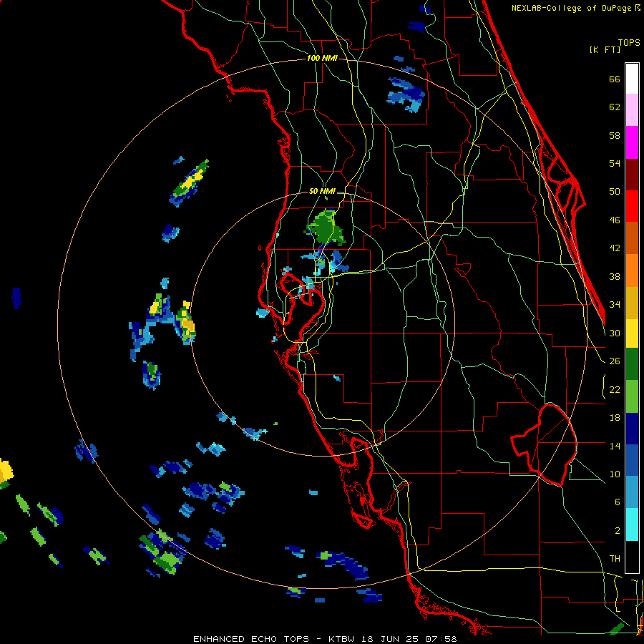Select the 6 value on the legend
The height and width of the screenshot is (644, 644).
617,502
